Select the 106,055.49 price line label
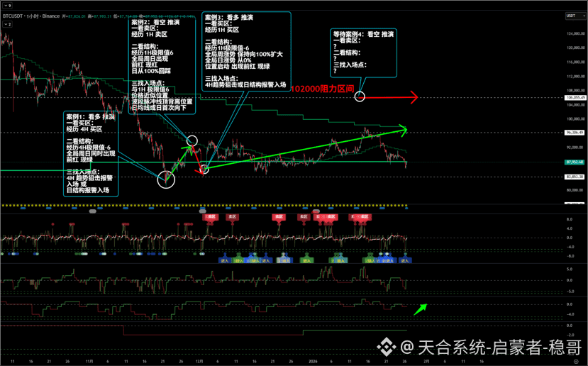This screenshot has height=366, width=588. pos(575,97)
